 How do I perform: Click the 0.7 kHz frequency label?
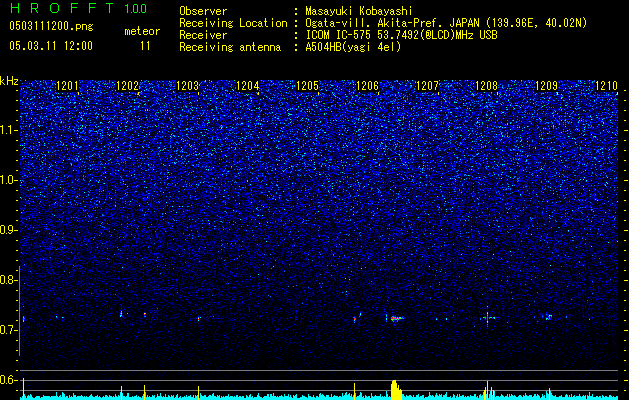pos(9,330)
